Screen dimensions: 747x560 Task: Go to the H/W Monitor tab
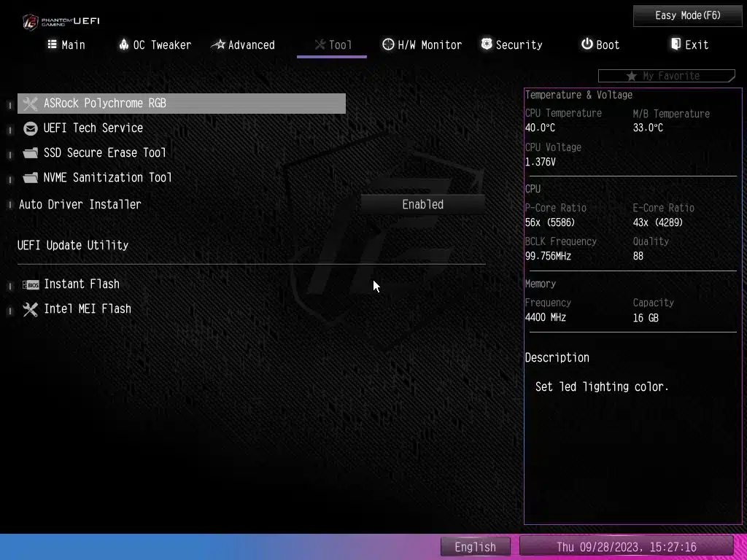(422, 45)
